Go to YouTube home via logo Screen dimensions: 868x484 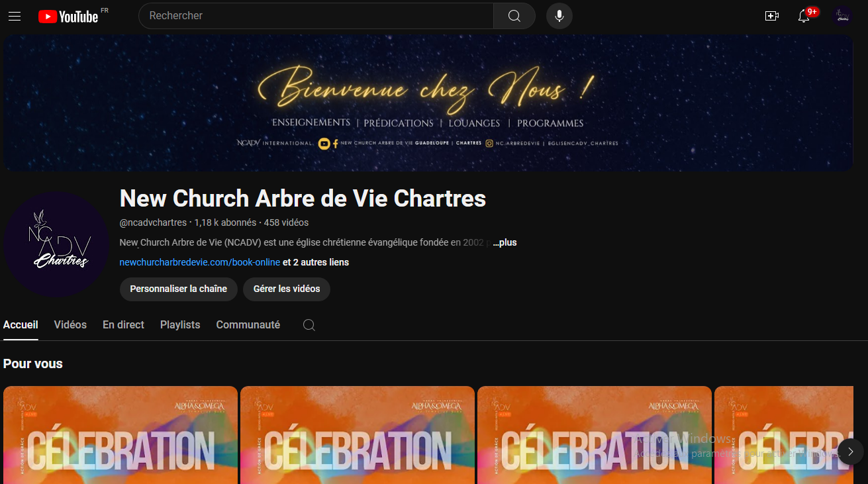pos(68,16)
